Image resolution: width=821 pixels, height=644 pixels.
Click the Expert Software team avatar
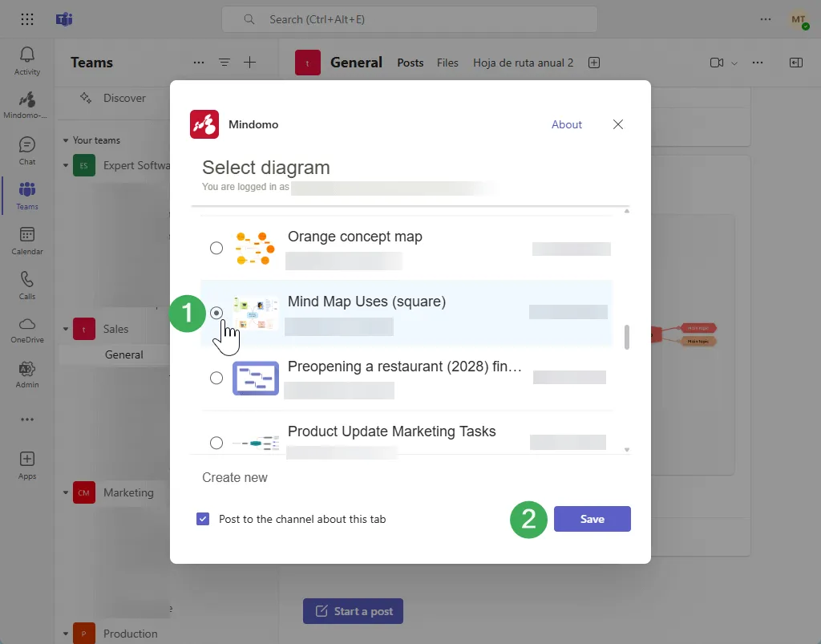[x=83, y=165]
